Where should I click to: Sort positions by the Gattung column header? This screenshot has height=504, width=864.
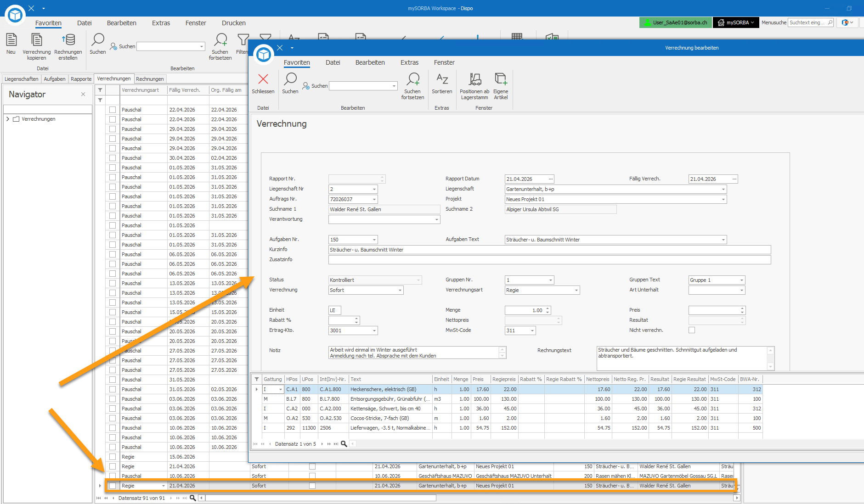coord(273,379)
